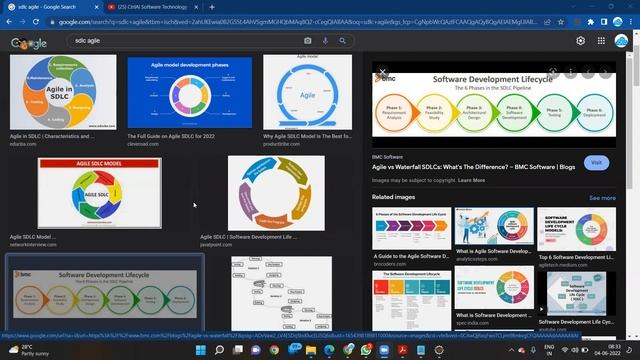The height and width of the screenshot is (360, 640).
Task: Go to previous image in preview
Action: 588,73
